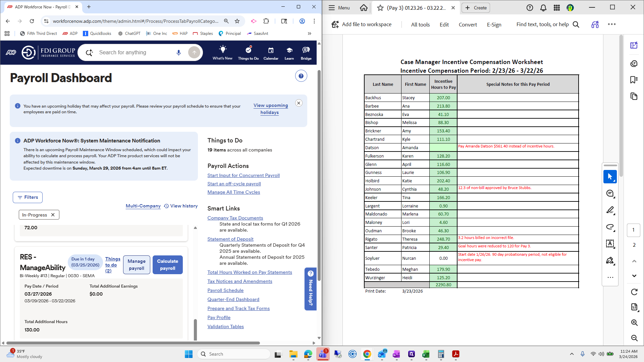Click the Windows taskbar search field
Image resolution: width=644 pixels, height=362 pixels.
point(234,354)
